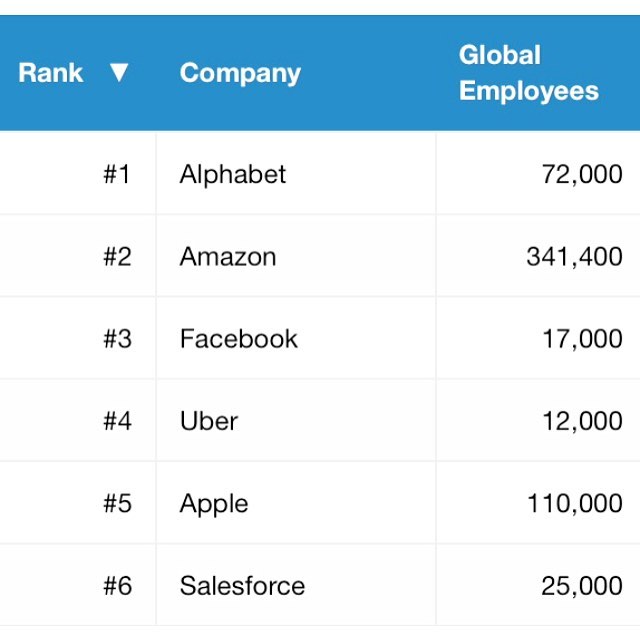Sort by Global Employees column header
Image resolution: width=640 pixels, height=640 pixels.
pyautogui.click(x=529, y=73)
